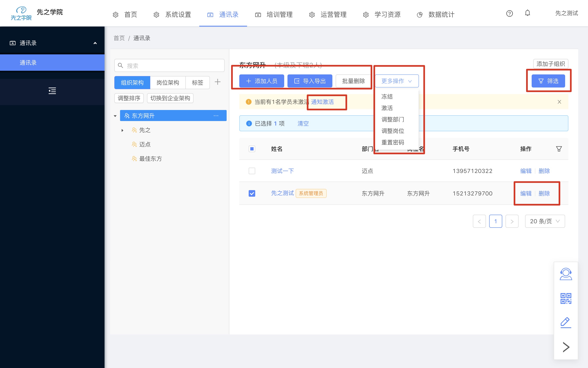Open 数据统计 in top navigation
This screenshot has height=368, width=588.
click(436, 14)
